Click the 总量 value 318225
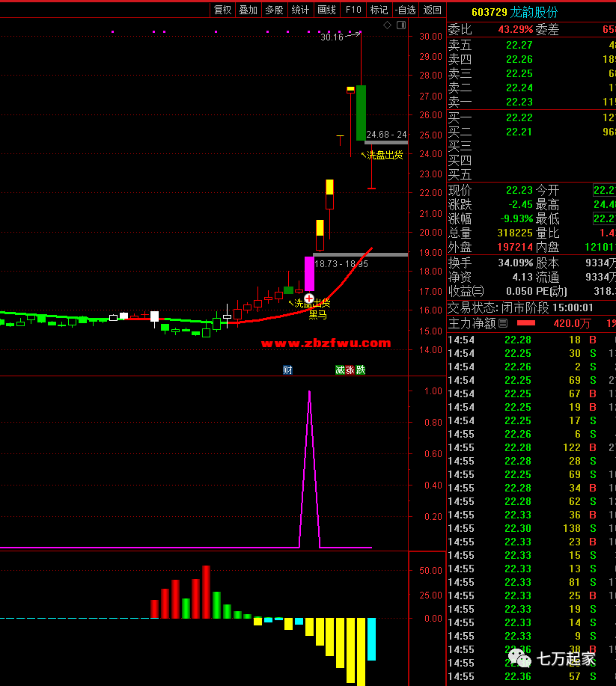The height and width of the screenshot is (686, 616). [515, 233]
